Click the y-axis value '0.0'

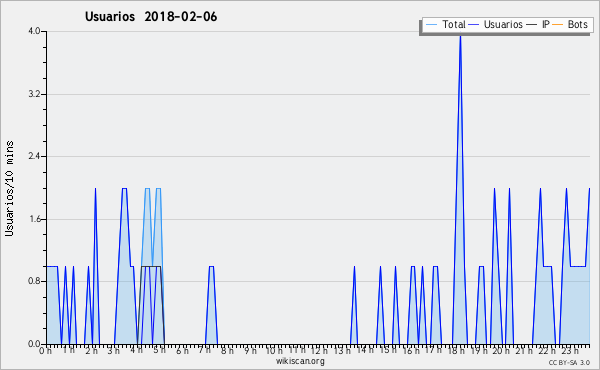click(x=34, y=344)
